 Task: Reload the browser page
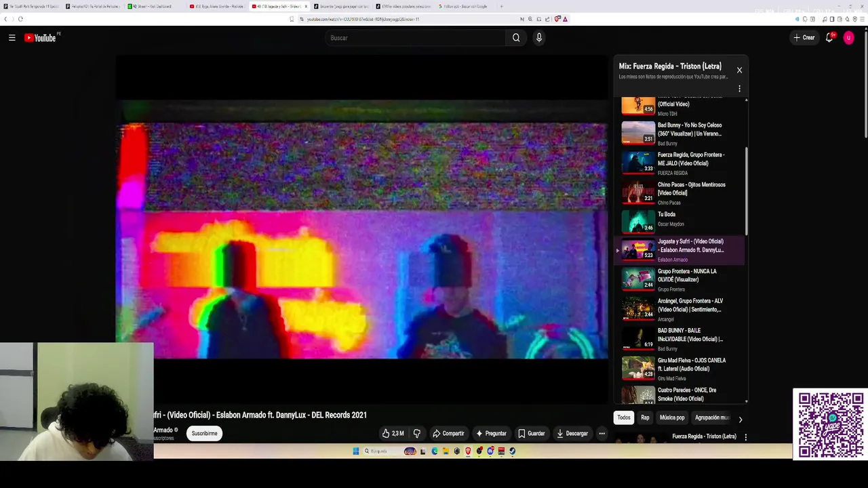pyautogui.click(x=20, y=19)
